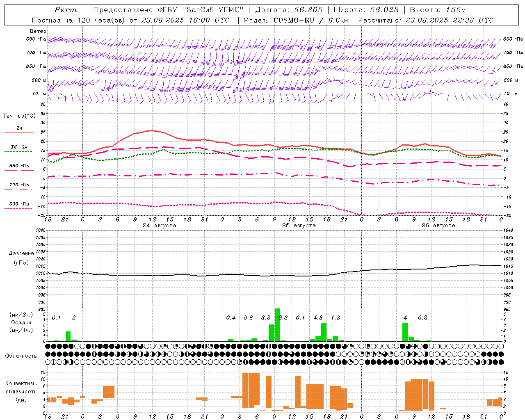Select the "Осадки" precipitation label
The height and width of the screenshot is (420, 525).
[x=21, y=322]
